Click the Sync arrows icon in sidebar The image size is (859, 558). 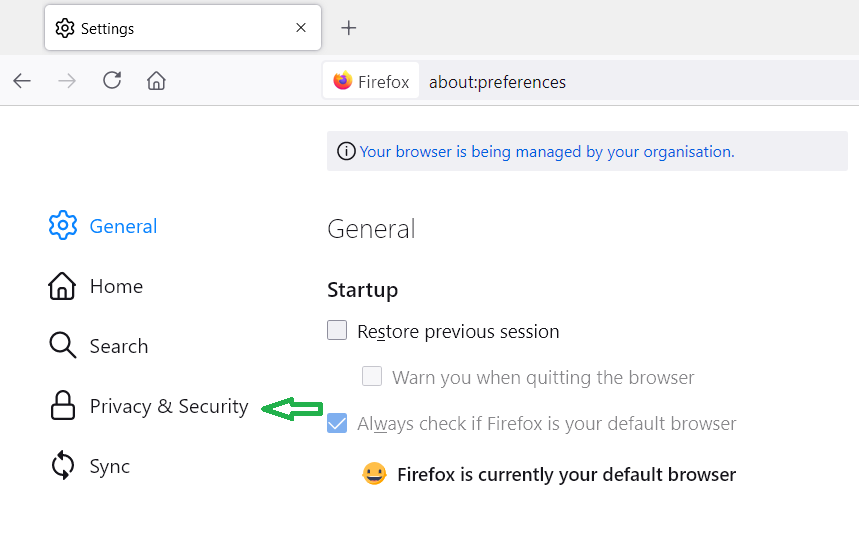pos(62,465)
